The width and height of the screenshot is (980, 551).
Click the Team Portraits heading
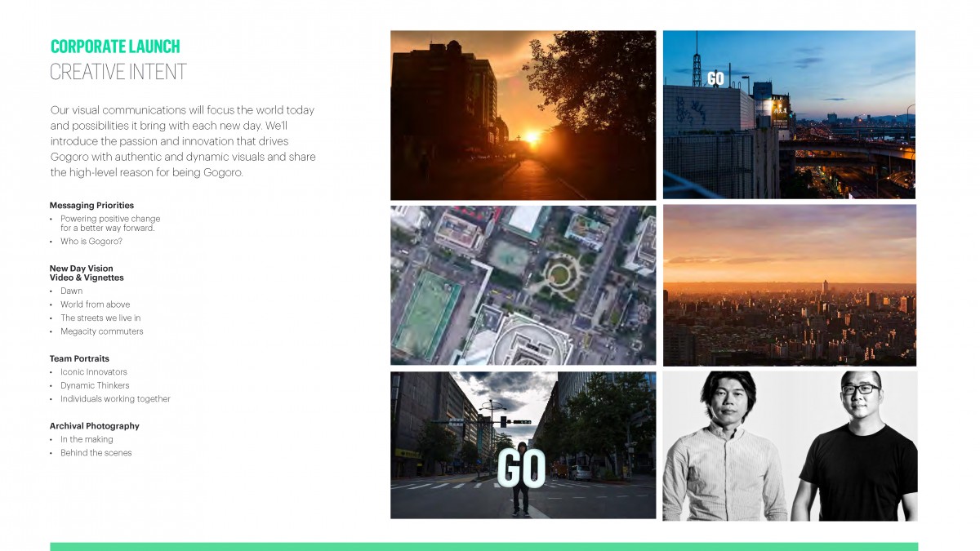click(x=79, y=359)
